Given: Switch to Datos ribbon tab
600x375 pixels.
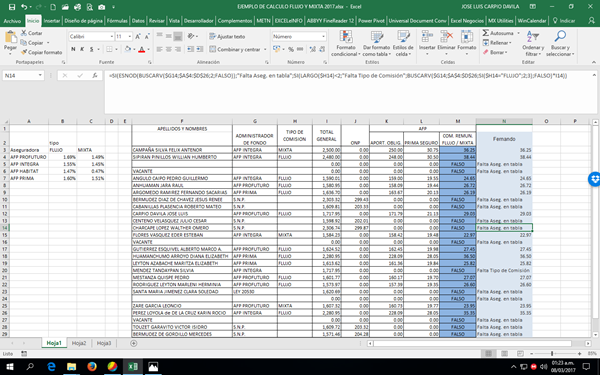Looking at the screenshot, I should [138, 21].
